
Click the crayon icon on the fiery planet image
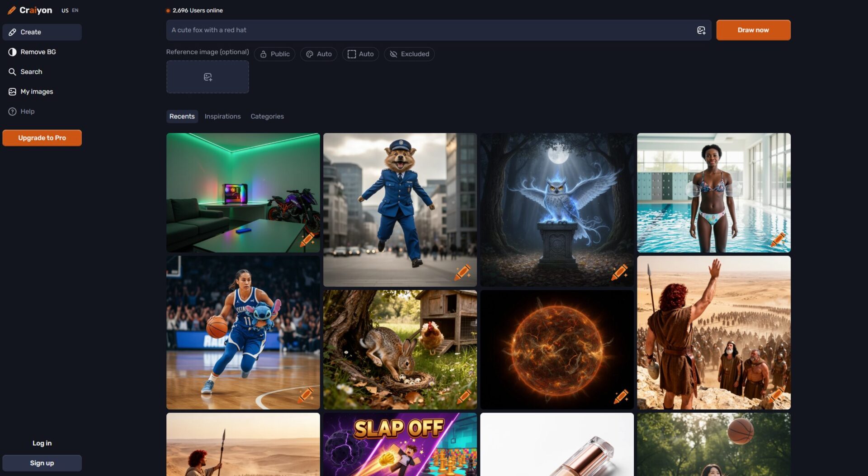point(620,396)
